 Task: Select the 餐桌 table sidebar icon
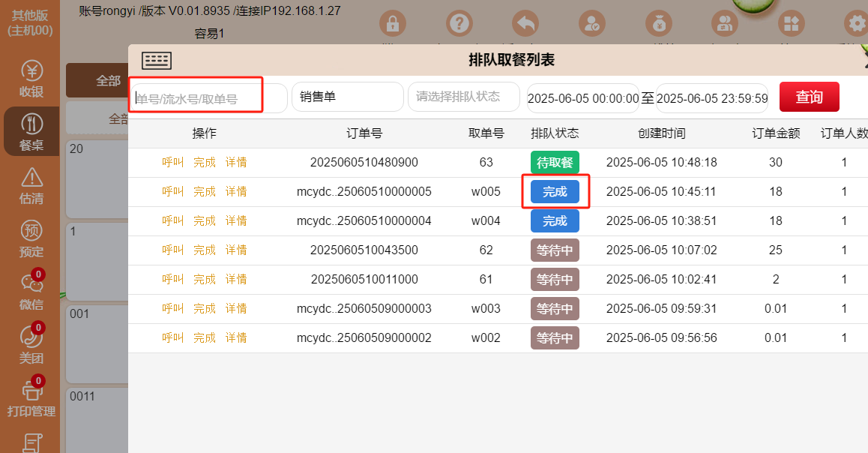(31, 132)
